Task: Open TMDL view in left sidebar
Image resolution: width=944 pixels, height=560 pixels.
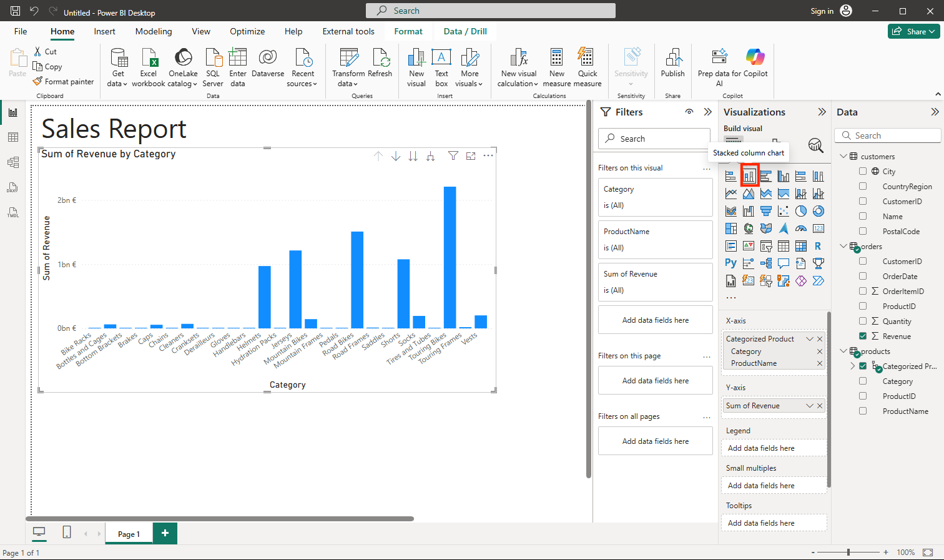Action: [13, 212]
